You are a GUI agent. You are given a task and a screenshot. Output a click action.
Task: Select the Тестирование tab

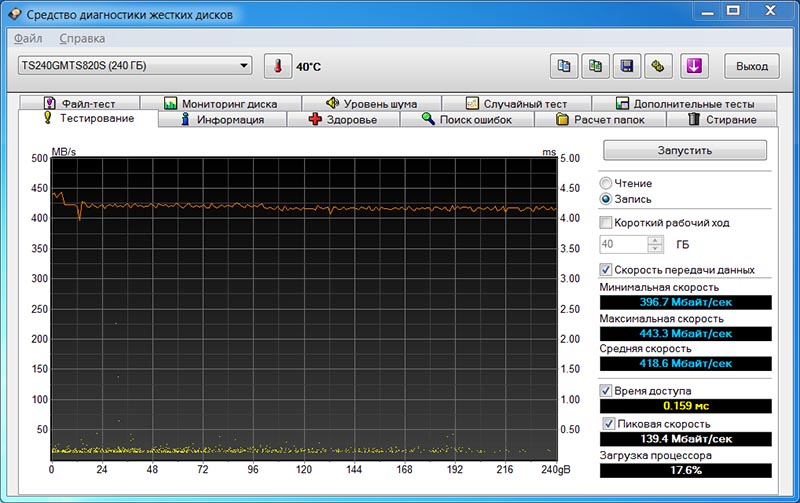88,118
